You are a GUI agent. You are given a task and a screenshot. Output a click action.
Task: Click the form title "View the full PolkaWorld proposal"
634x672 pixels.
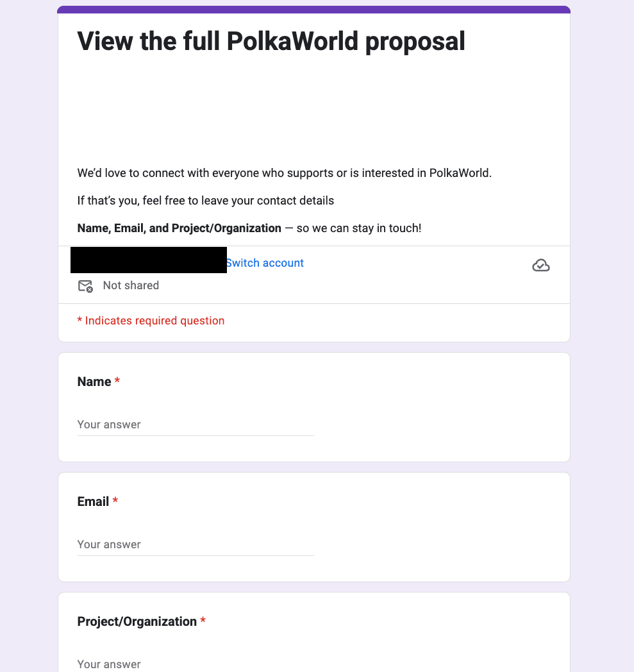point(271,42)
